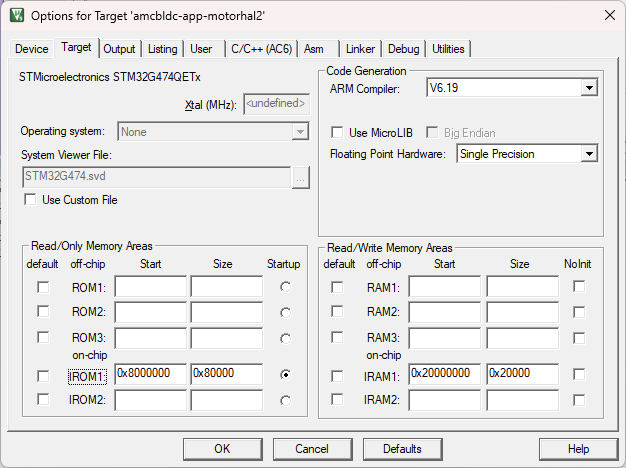The image size is (626, 468).
Task: Confirm settings with the OK button
Action: (x=223, y=449)
